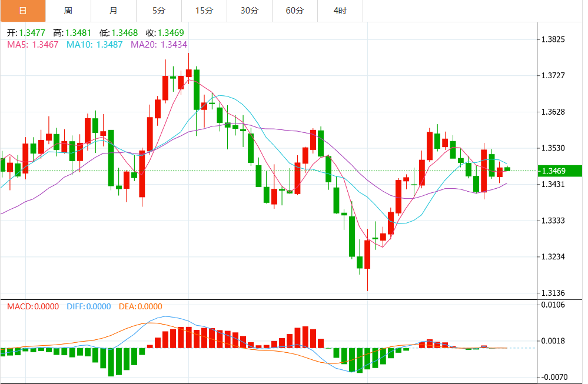Click the MA10 indicator label
Image resolution: width=588 pixels, height=384 pixels.
tap(95, 45)
